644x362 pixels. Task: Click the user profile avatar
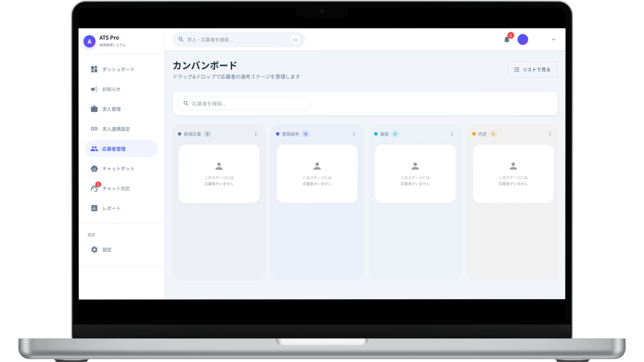(523, 40)
